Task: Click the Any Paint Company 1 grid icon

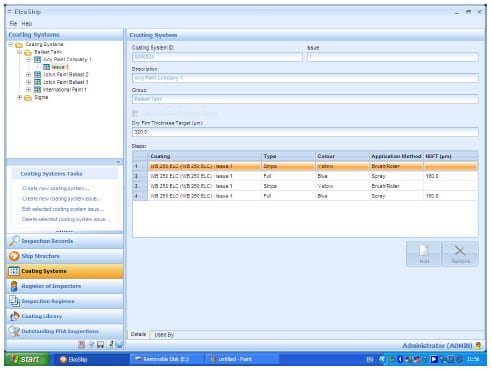Action: point(38,59)
